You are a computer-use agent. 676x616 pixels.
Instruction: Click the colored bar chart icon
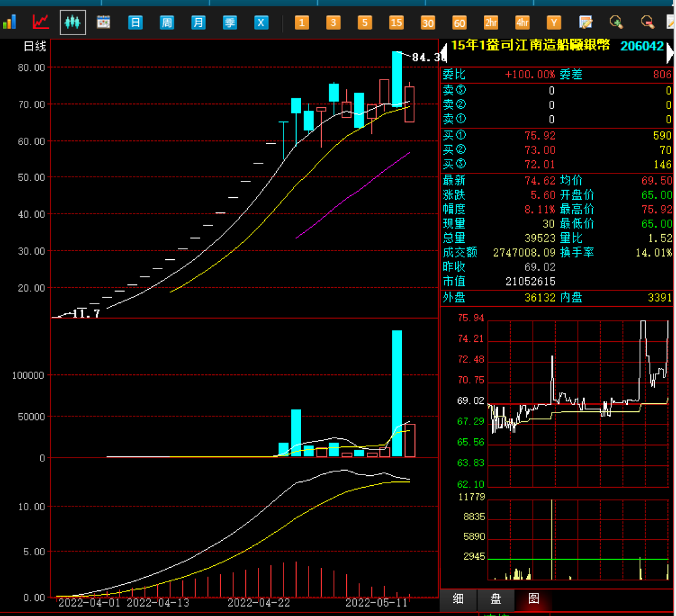tap(9, 22)
